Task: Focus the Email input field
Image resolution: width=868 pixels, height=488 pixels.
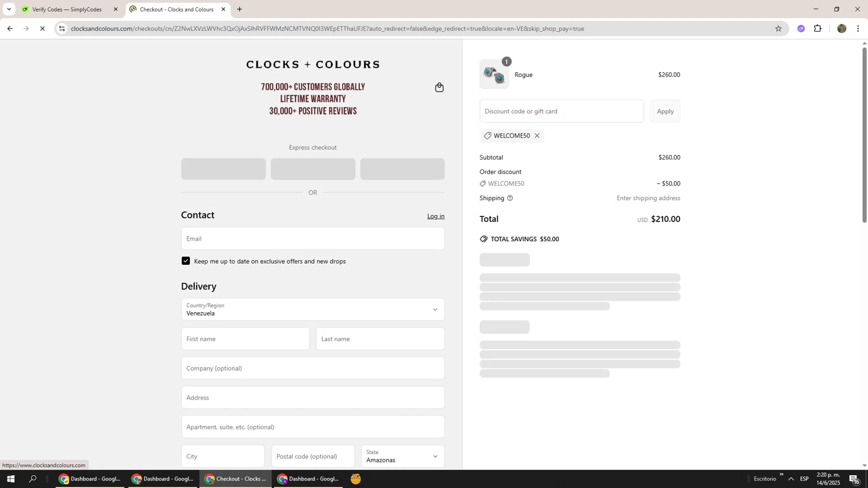Action: [313, 238]
